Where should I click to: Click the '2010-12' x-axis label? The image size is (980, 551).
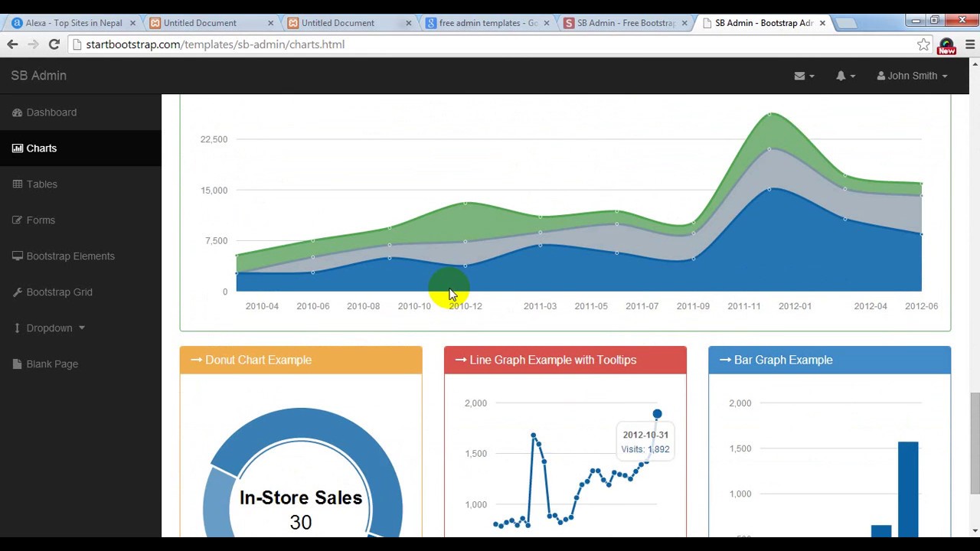click(465, 306)
